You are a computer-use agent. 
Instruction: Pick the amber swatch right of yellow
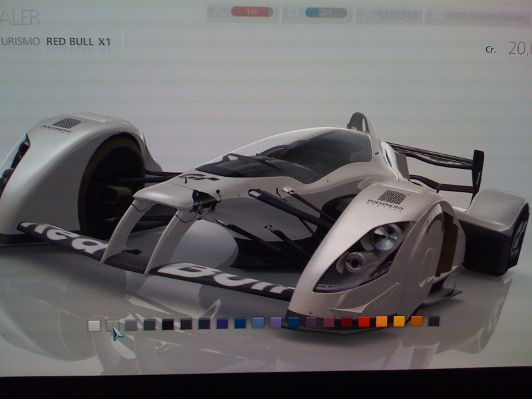(417, 321)
